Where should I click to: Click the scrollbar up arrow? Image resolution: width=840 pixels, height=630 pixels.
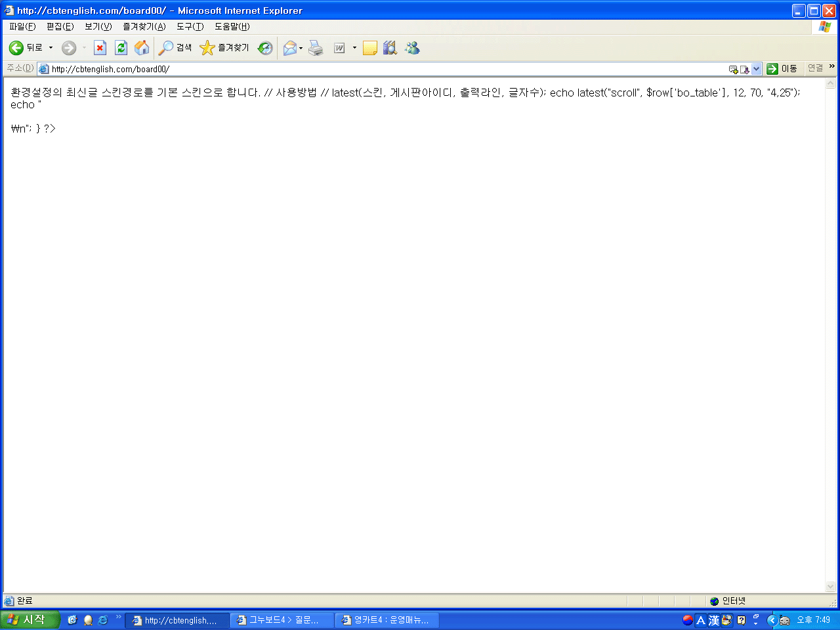pos(831,83)
